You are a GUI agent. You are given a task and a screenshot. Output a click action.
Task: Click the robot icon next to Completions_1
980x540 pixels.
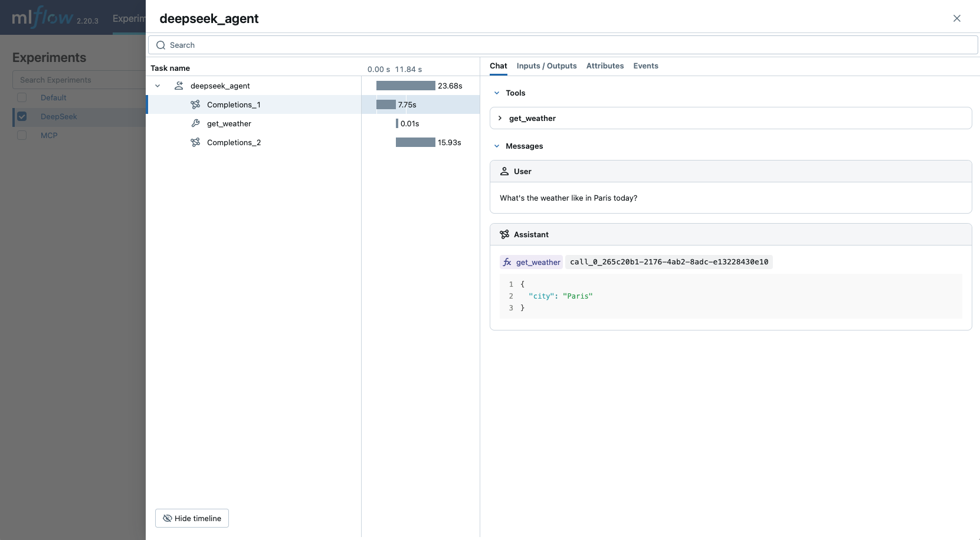[195, 104]
